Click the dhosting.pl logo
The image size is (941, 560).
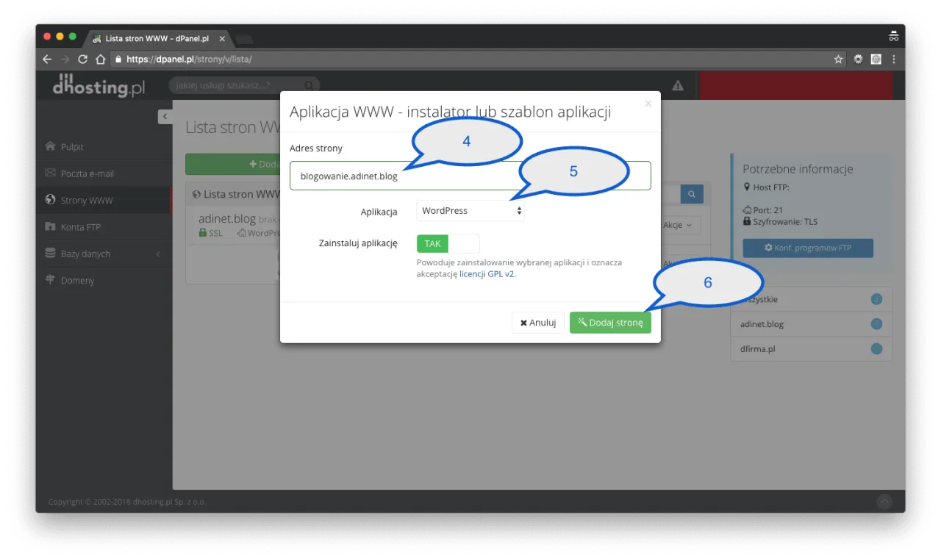click(99, 85)
